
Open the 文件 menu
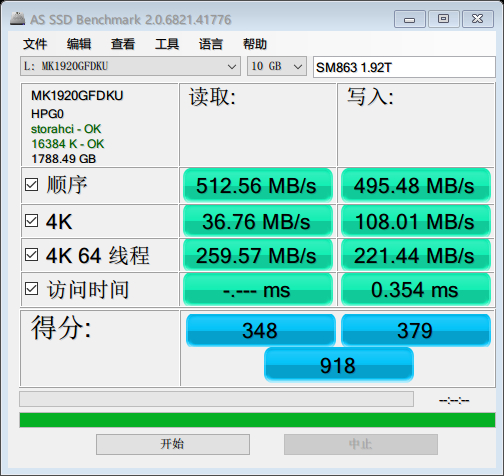coord(35,44)
